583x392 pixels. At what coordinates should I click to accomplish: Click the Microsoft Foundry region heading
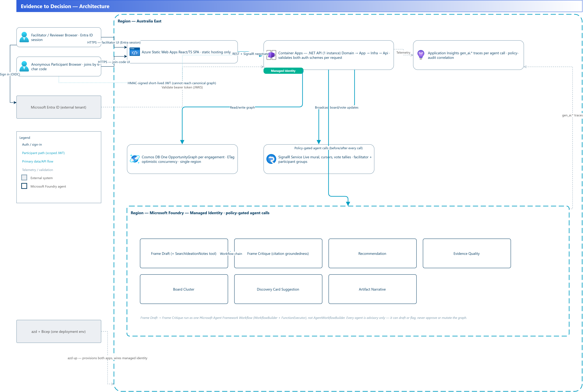200,213
